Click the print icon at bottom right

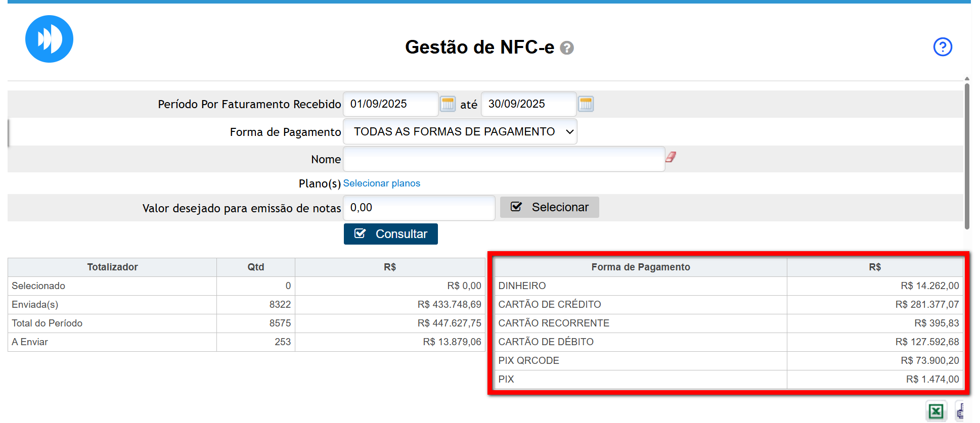coord(961,411)
